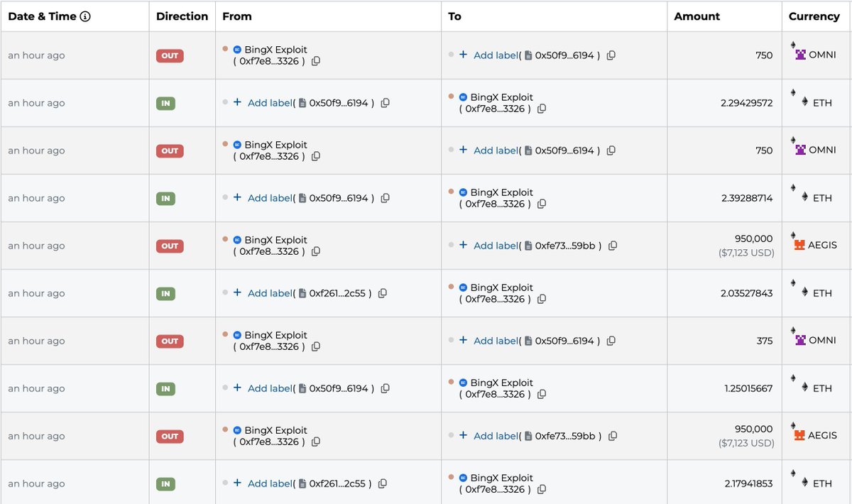Click address 0xf261...2c55 in the 2.17941853 ETH row
Image resolution: width=852 pixels, height=504 pixels.
click(x=337, y=483)
